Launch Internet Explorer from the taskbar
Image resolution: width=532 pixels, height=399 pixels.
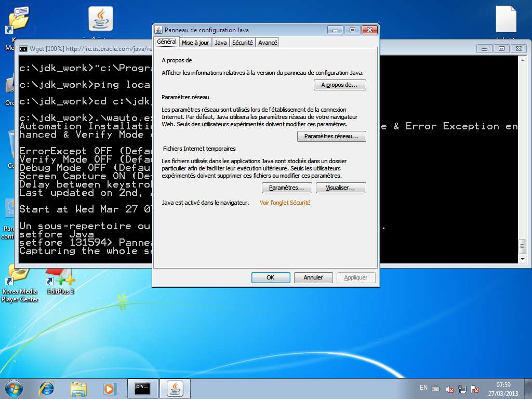coord(46,389)
